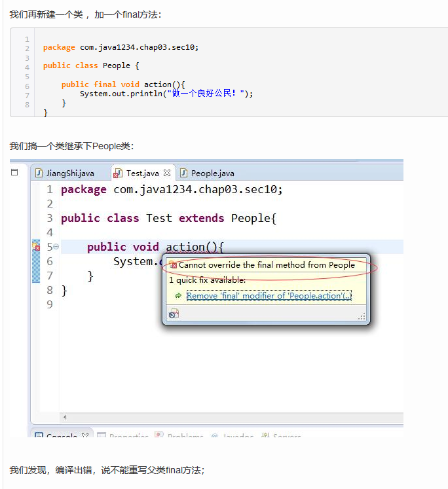Click the package line in the Test.java editor

172,190
